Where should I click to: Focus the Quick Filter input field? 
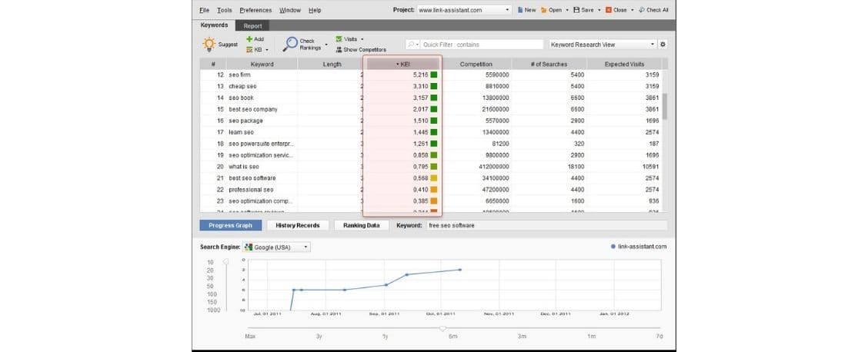click(482, 45)
